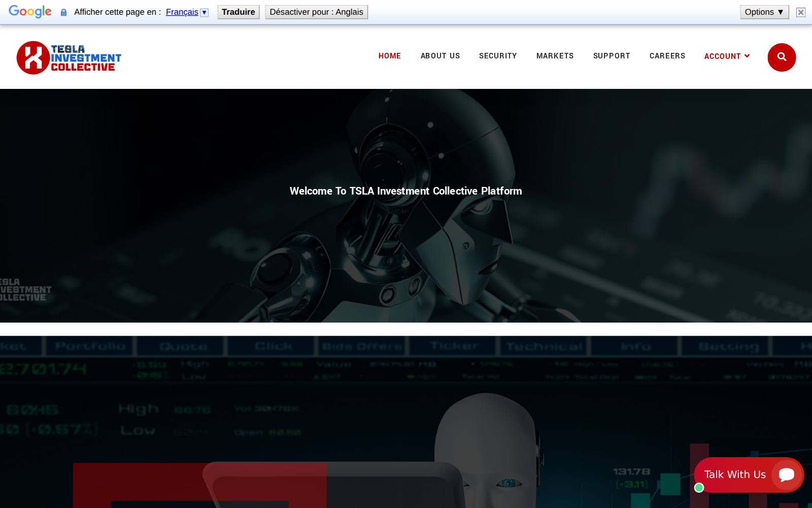Image resolution: width=812 pixels, height=508 pixels.
Task: Expand the ACCOUNT menu
Action: point(727,56)
